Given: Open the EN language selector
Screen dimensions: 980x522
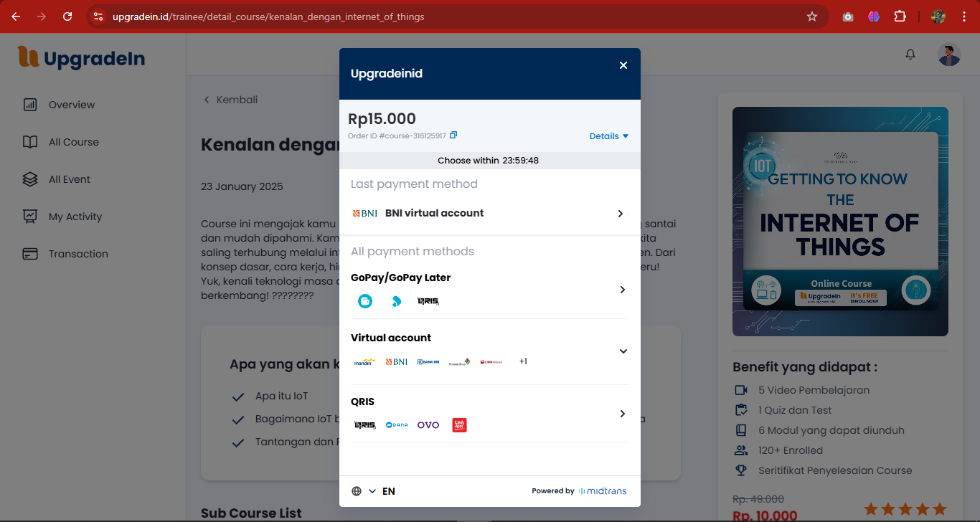Looking at the screenshot, I should (x=382, y=491).
